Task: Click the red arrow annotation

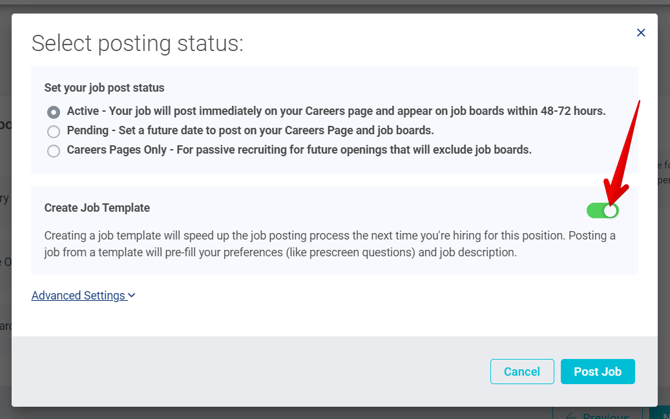Action: (x=622, y=150)
